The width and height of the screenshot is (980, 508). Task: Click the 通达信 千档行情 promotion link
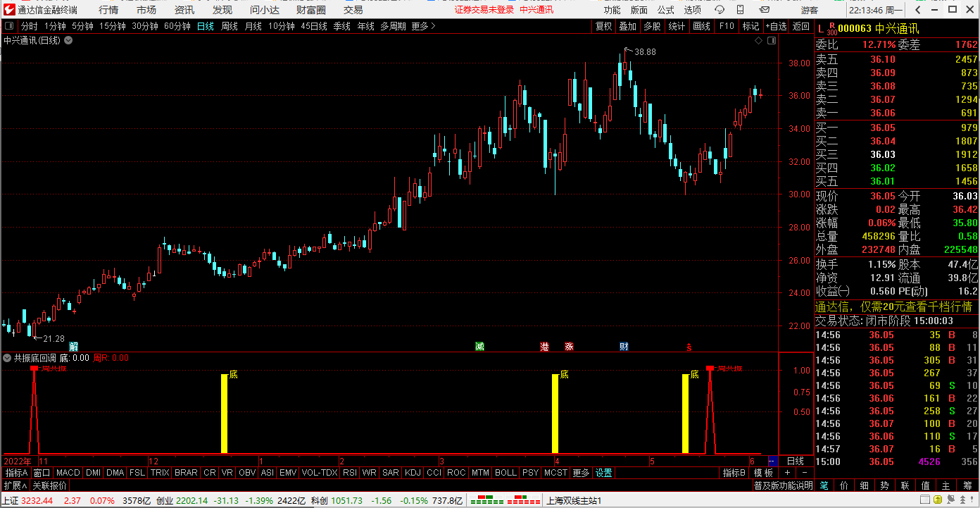tap(893, 306)
